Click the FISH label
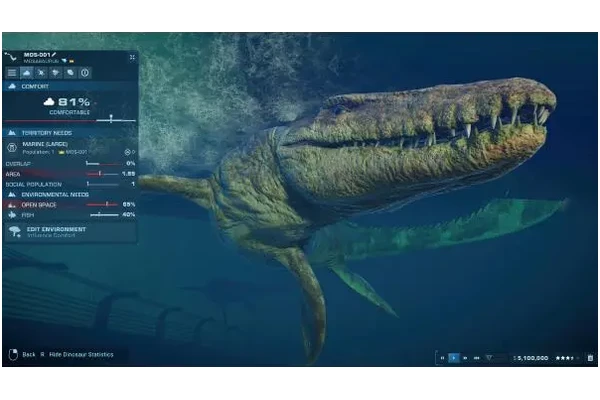Viewport: 600px width, 400px height. [28, 215]
